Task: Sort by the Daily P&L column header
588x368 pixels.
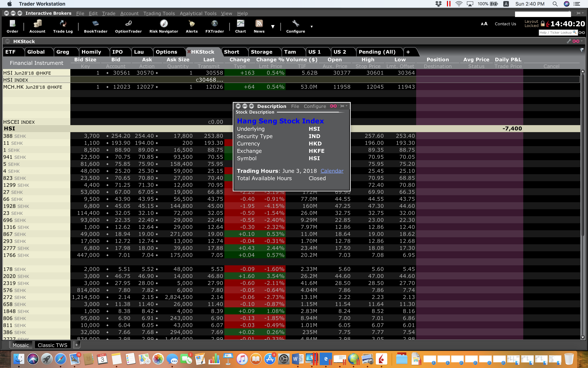Action: 508,60
